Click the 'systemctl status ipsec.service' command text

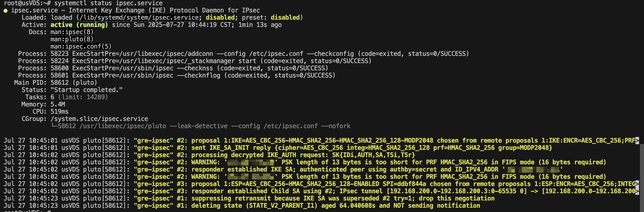tap(108, 3)
